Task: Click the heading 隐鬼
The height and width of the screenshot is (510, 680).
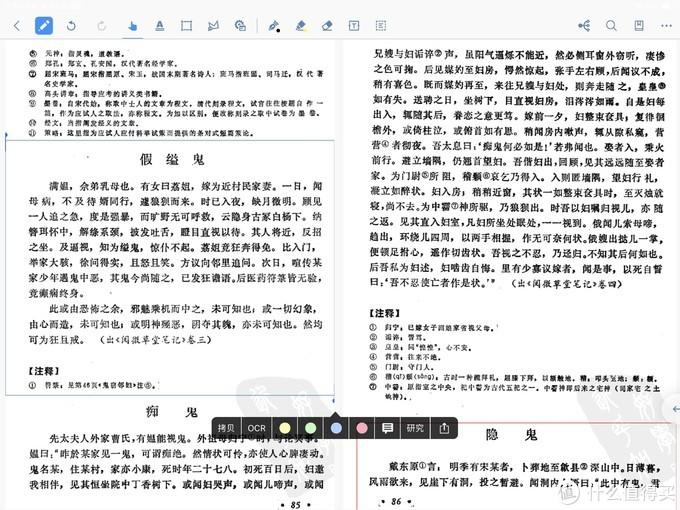Action: click(512, 434)
